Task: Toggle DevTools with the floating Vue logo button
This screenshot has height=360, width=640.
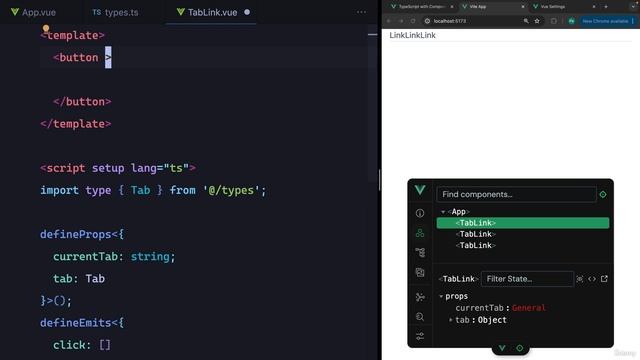Action: point(502,348)
